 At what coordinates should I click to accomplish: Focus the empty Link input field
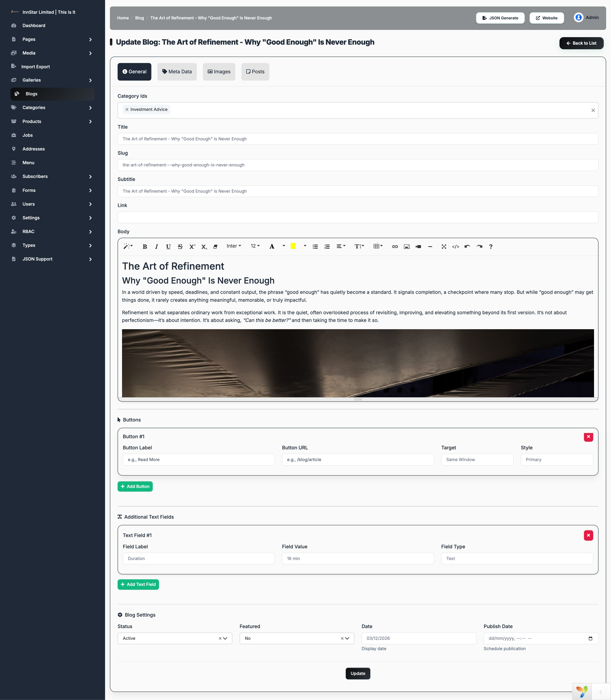pyautogui.click(x=358, y=218)
